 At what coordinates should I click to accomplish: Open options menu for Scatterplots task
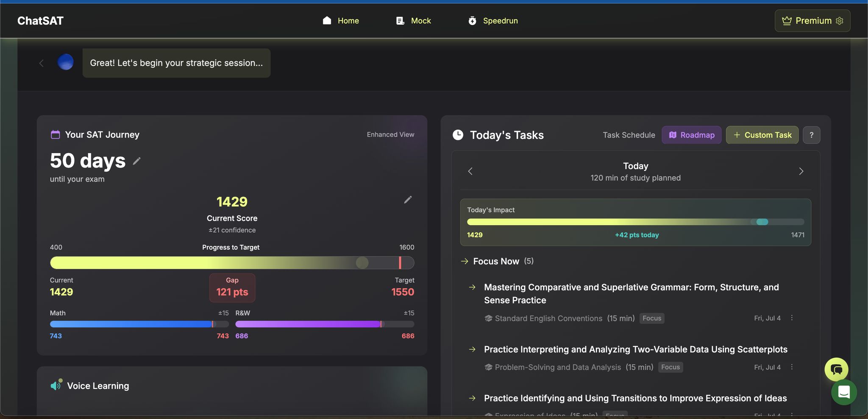(x=792, y=367)
